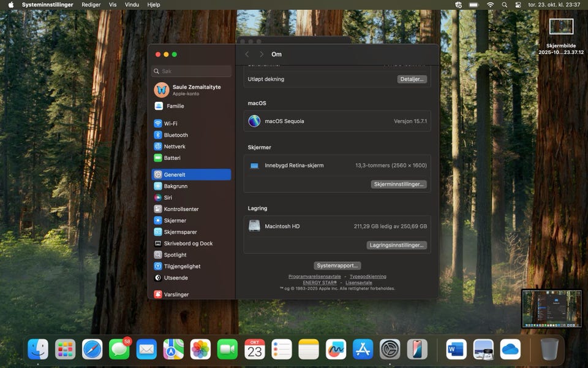
Task: Click the battery status menu icon
Action: click(x=474, y=4)
